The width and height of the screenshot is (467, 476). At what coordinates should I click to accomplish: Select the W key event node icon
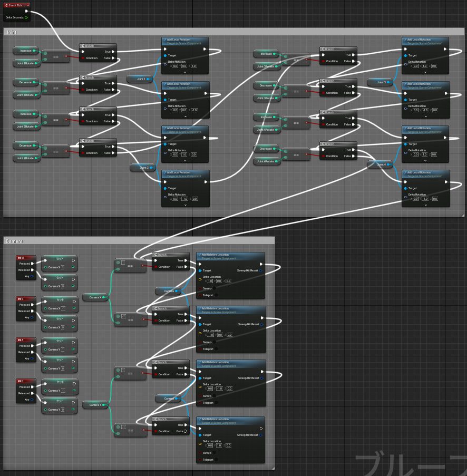coord(19,258)
